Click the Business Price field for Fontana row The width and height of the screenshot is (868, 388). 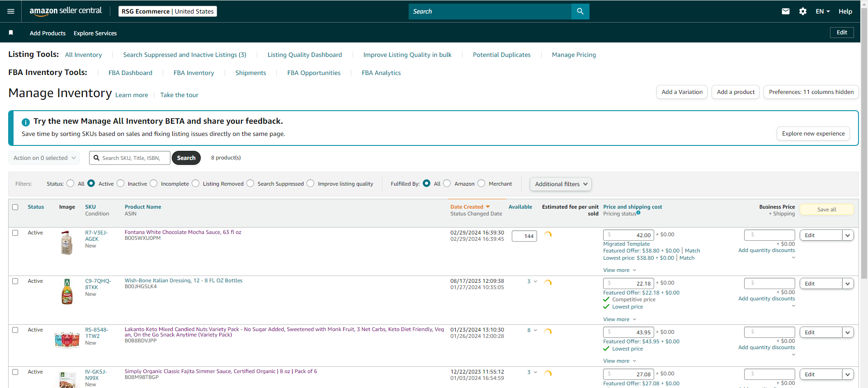click(769, 235)
